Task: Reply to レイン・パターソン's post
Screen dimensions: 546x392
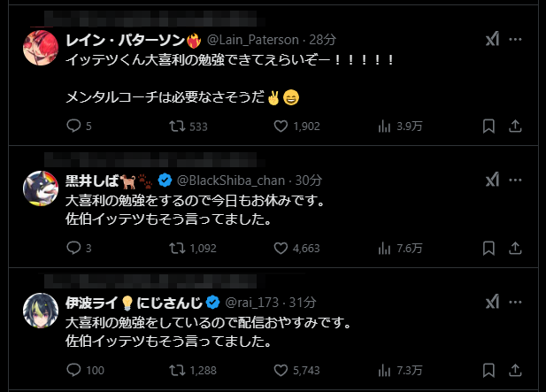Action: coord(74,127)
